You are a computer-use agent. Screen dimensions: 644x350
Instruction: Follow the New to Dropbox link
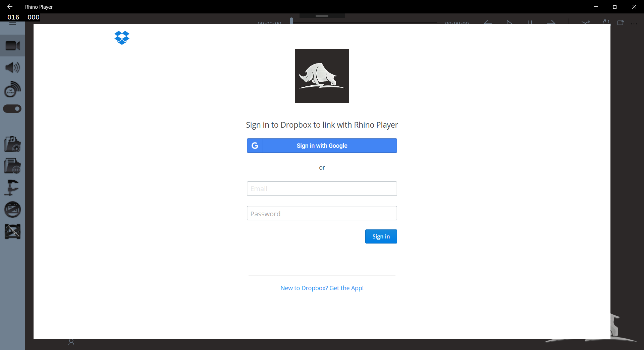[322, 288]
